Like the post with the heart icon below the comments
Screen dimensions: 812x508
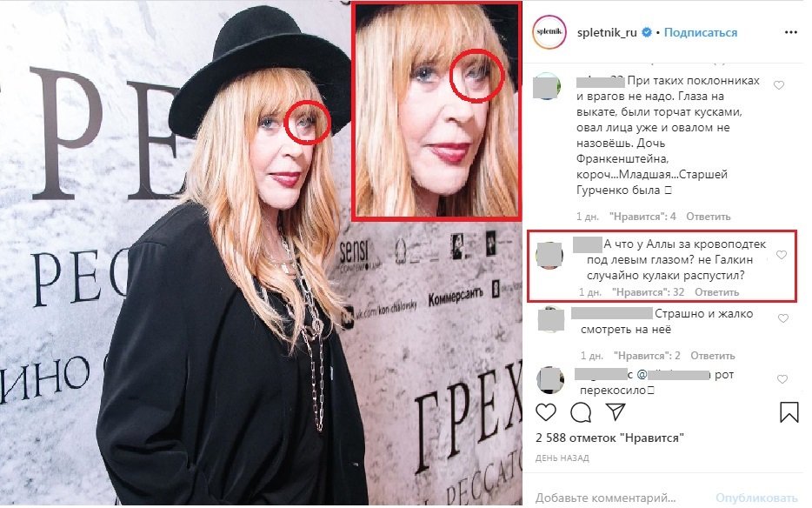click(546, 412)
